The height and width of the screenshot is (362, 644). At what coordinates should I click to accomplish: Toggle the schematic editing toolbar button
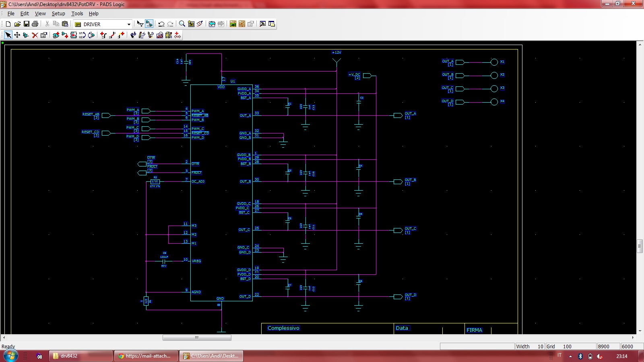coord(149,24)
